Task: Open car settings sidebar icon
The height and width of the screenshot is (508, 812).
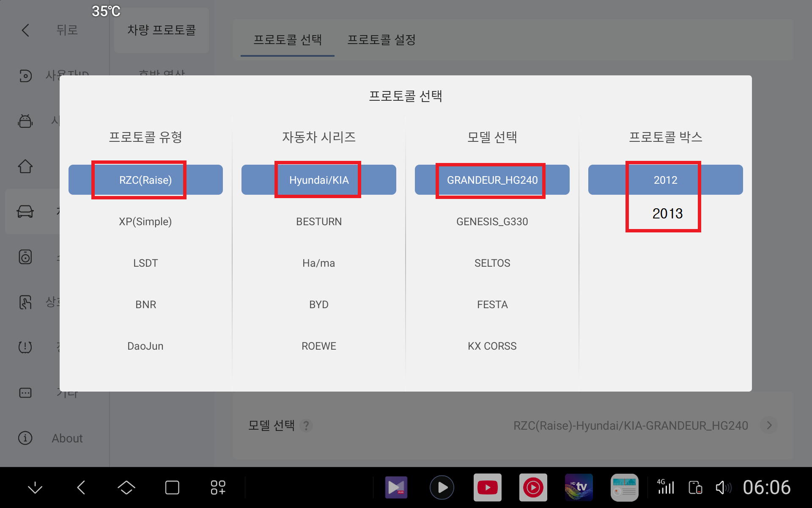Action: [25, 211]
